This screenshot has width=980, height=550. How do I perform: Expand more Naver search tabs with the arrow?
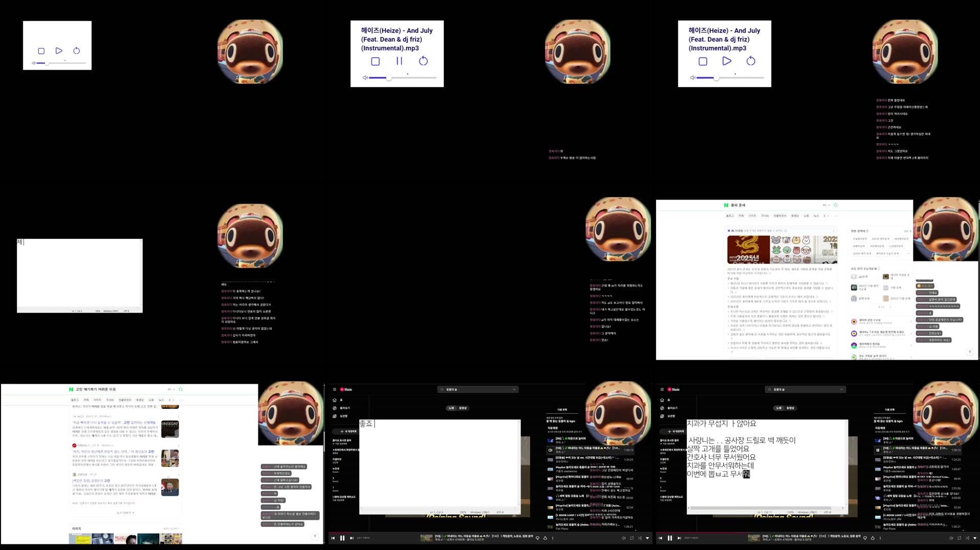828,216
